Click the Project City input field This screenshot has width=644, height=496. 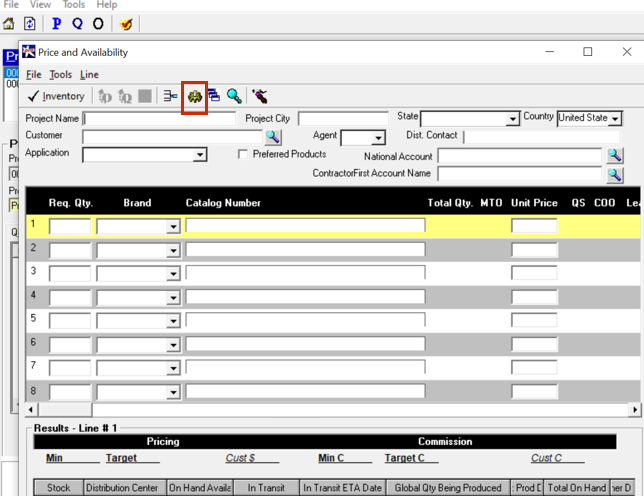click(x=343, y=119)
